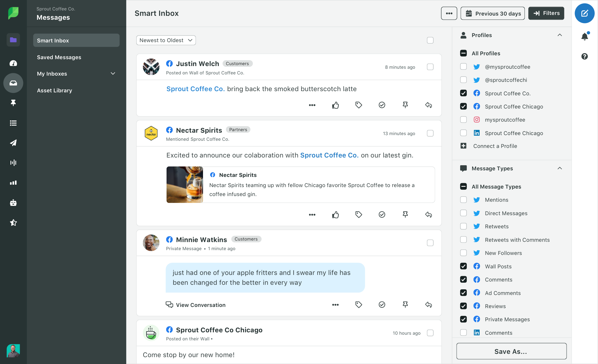This screenshot has width=598, height=364.
Task: Like Justin Welch's post with thumbs-up
Action: [x=335, y=105]
